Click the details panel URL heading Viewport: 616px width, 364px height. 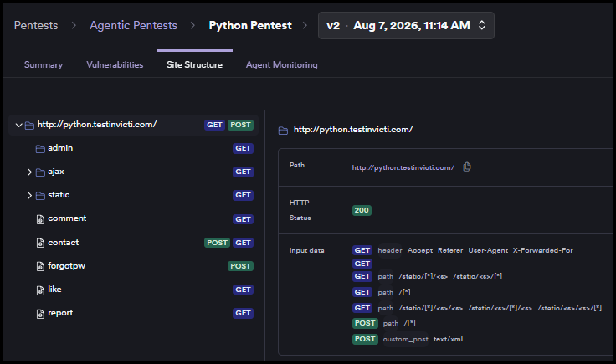point(353,130)
